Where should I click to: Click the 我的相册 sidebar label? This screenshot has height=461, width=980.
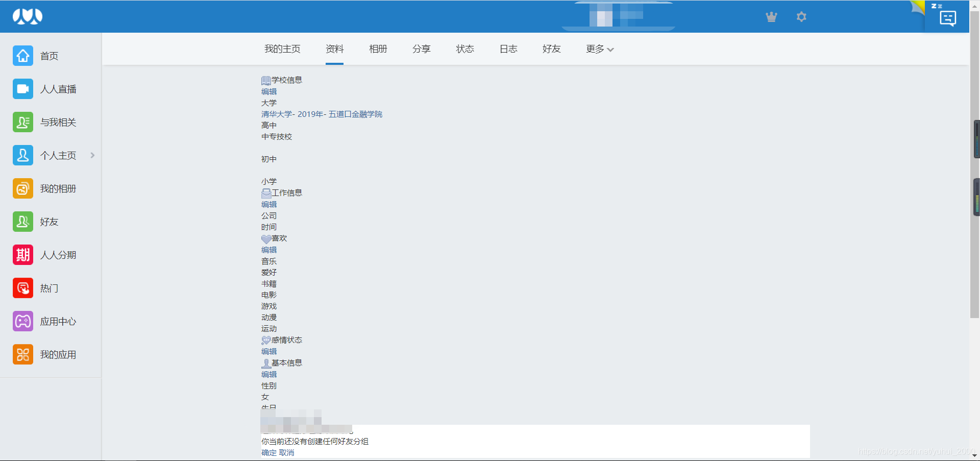tap(58, 189)
